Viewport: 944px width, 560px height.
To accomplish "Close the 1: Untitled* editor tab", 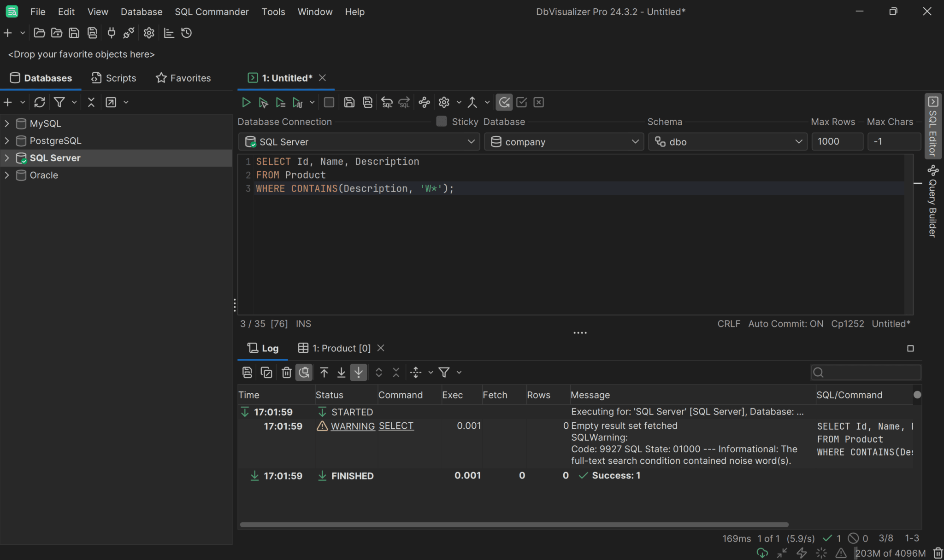I will 323,77.
